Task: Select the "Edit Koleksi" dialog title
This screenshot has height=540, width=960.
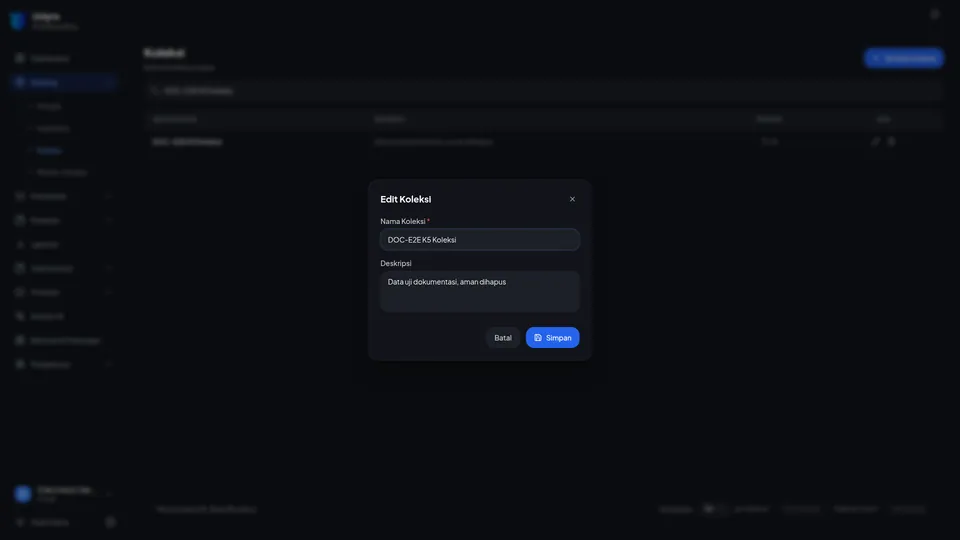Action: tap(405, 199)
